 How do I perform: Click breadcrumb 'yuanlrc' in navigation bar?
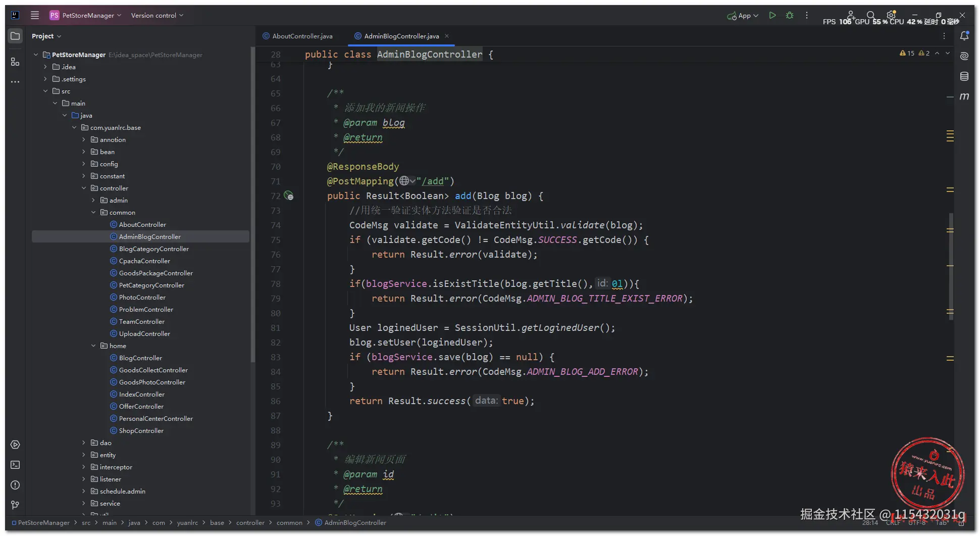click(187, 522)
